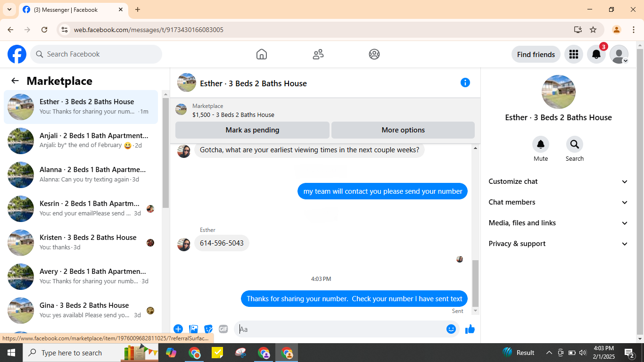Open Sticky Notes on the taskbar
644x362 pixels.
217,353
